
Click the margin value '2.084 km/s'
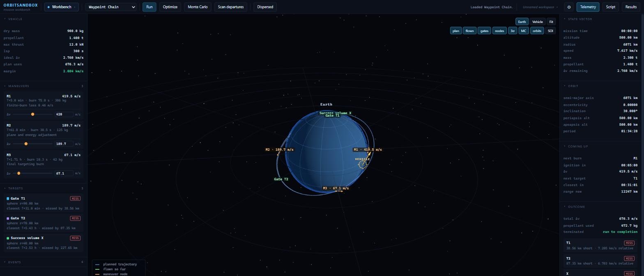tap(73, 71)
